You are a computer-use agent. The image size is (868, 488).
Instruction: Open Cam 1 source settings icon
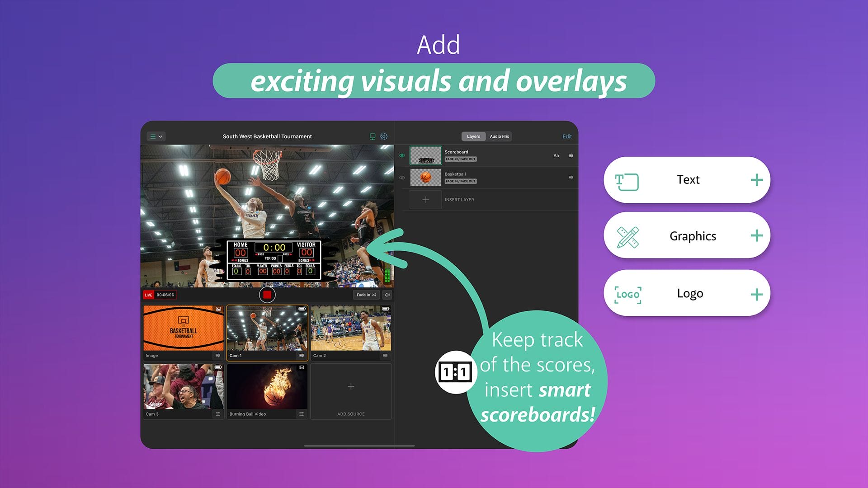[x=302, y=356]
